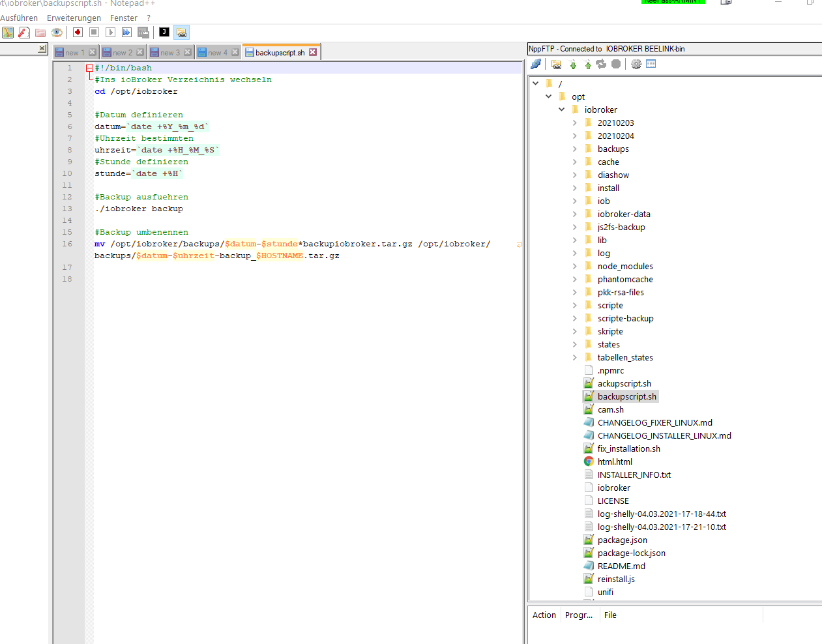Open NppFTP settings gear icon
The image size is (822, 644).
pos(636,64)
